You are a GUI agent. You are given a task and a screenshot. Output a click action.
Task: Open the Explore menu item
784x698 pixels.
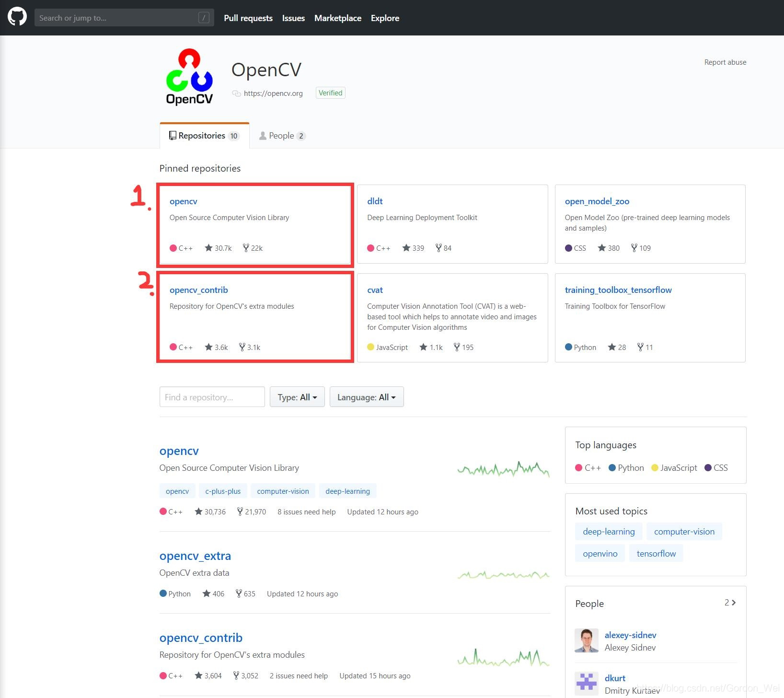385,18
